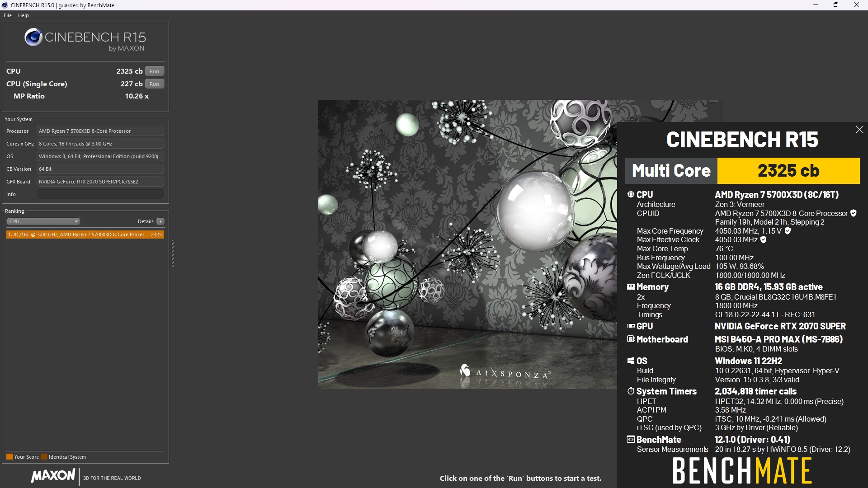Click the Info input field
The image size is (868, 488).
pyautogui.click(x=100, y=194)
